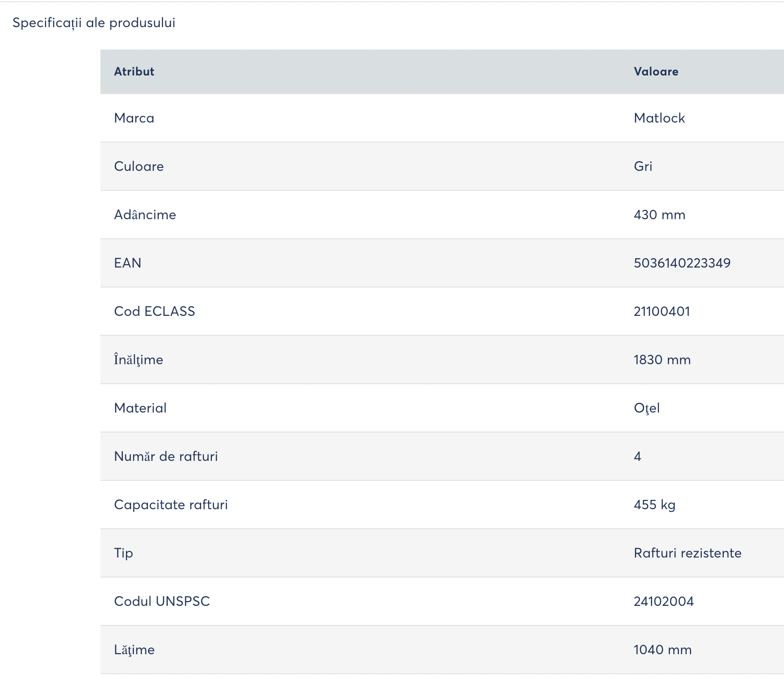
Task: Click the Material attribute label
Action: pyautogui.click(x=140, y=408)
